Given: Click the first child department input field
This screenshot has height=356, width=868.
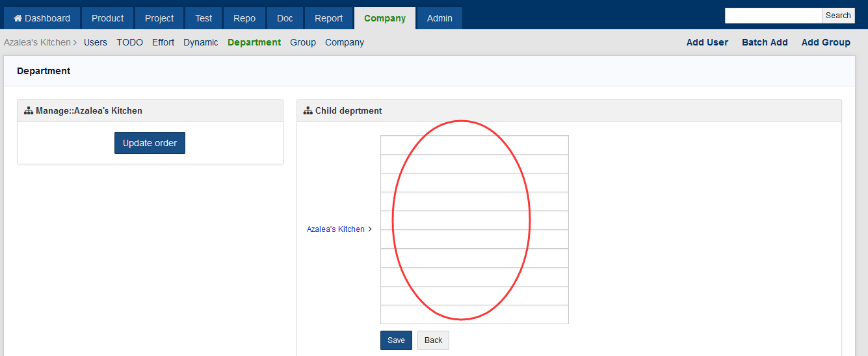Looking at the screenshot, I should pos(474,145).
